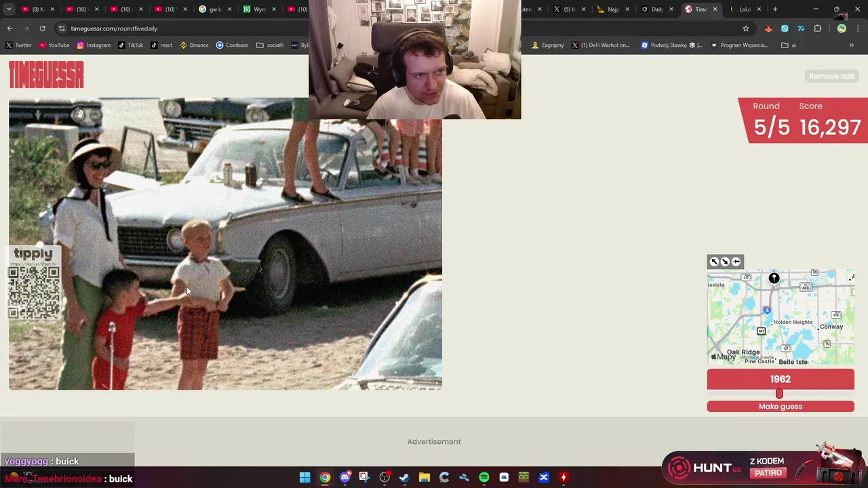The image size is (868, 488).
Task: Open the Podwój Stawkę bookmark
Action: [672, 45]
